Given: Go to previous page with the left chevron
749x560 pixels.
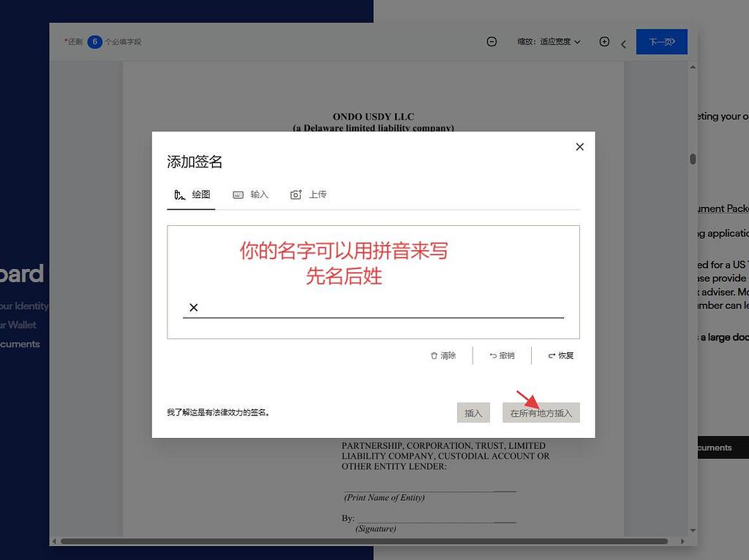Looking at the screenshot, I should 623,44.
